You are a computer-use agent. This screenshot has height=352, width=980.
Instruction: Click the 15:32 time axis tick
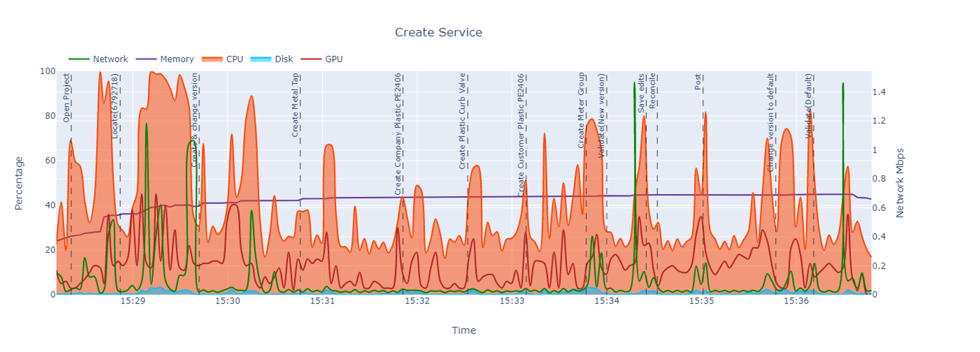point(417,301)
